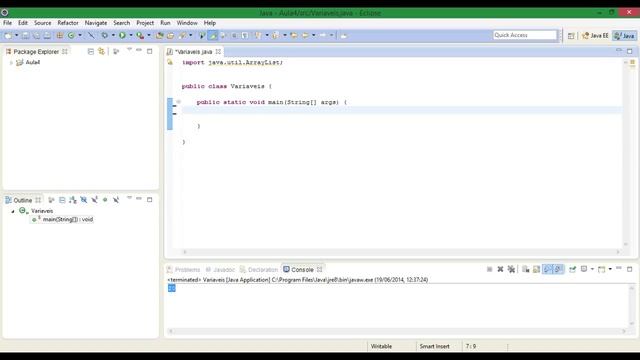Open the File menu

[x=7, y=23]
